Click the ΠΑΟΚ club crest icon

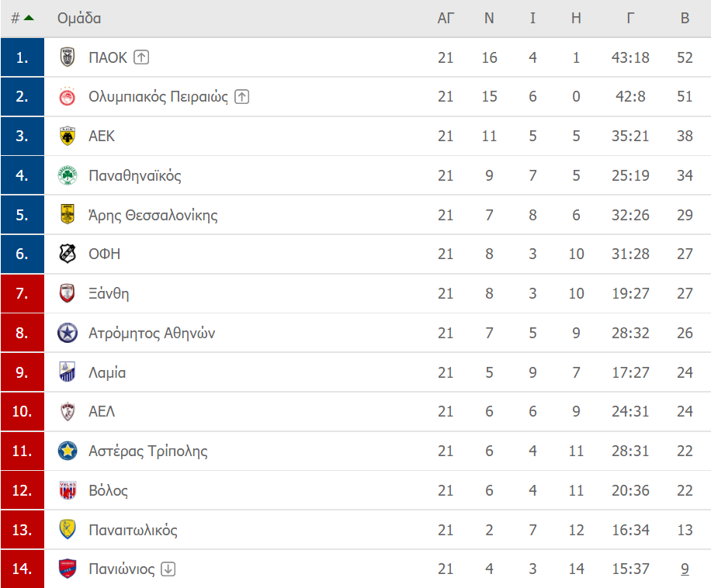pos(68,57)
